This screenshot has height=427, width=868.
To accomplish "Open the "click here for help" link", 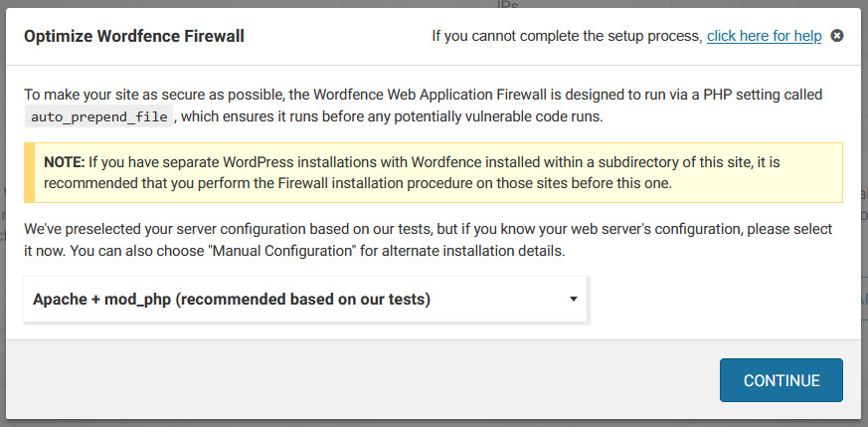I will click(x=764, y=37).
